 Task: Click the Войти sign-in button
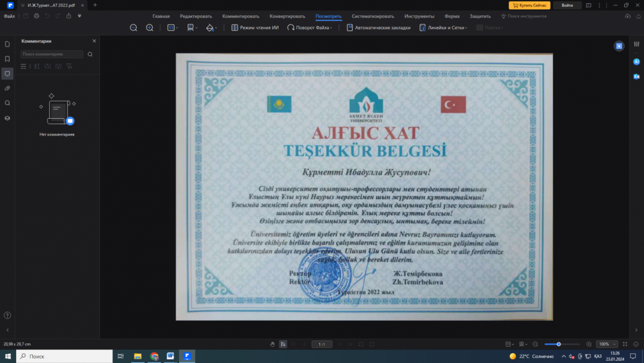(x=567, y=5)
